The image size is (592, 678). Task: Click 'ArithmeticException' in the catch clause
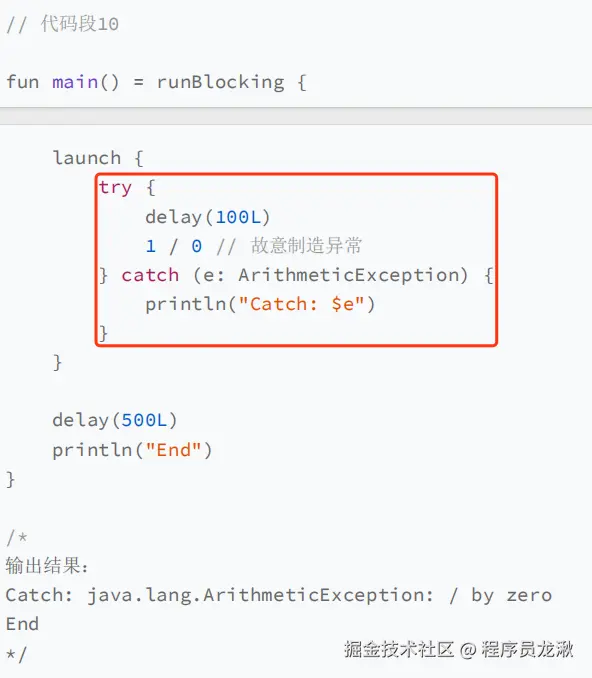(349, 275)
